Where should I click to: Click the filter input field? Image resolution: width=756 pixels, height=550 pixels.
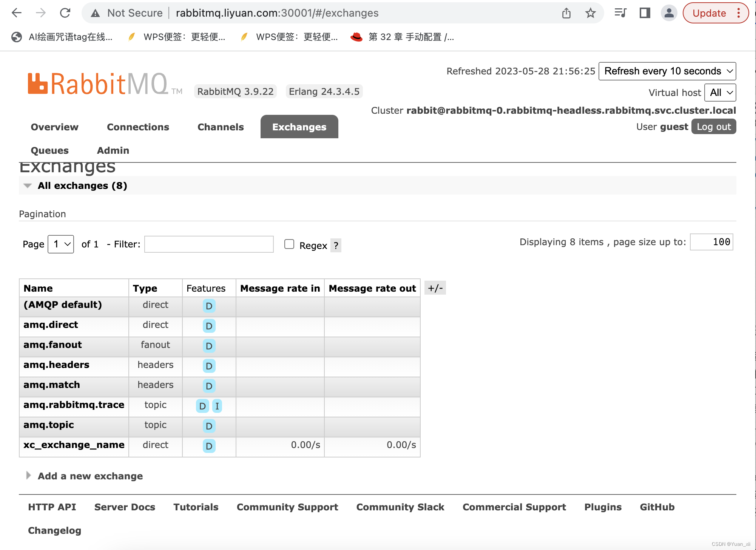pyautogui.click(x=208, y=245)
